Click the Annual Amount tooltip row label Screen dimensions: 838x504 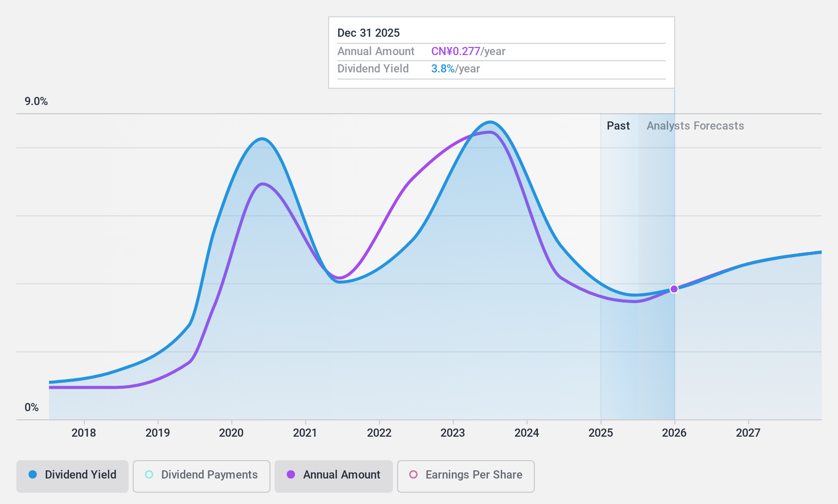point(376,52)
